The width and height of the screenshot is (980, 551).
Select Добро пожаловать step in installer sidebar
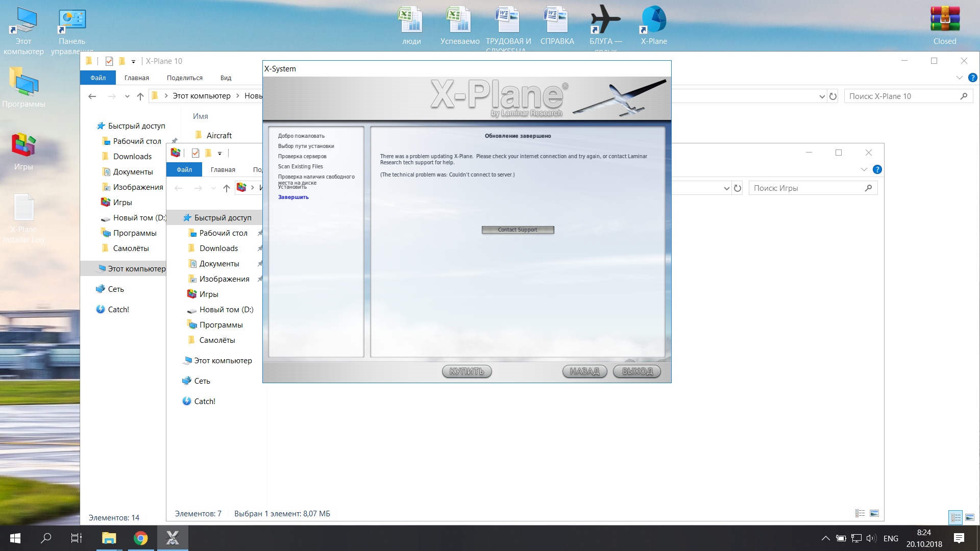click(301, 136)
